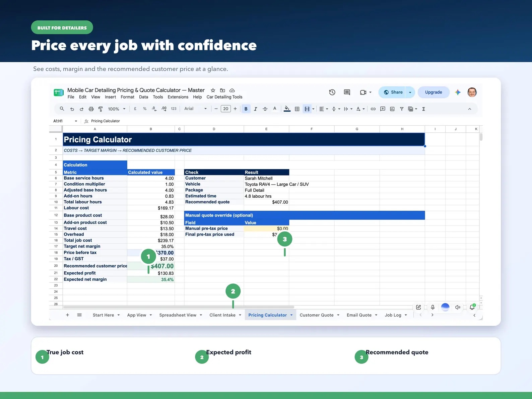Open the functions sigma menu
The height and width of the screenshot is (399, 532).
[424, 109]
